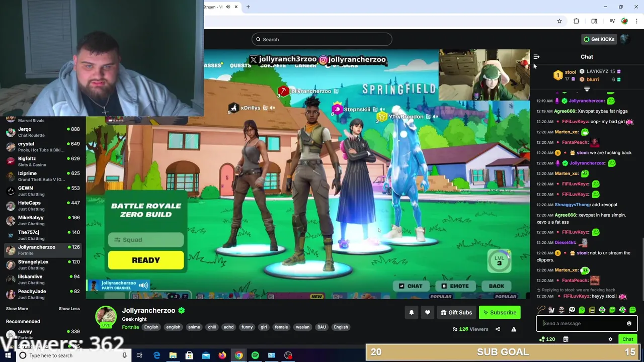Click Show Less in sidebar

[69, 309]
